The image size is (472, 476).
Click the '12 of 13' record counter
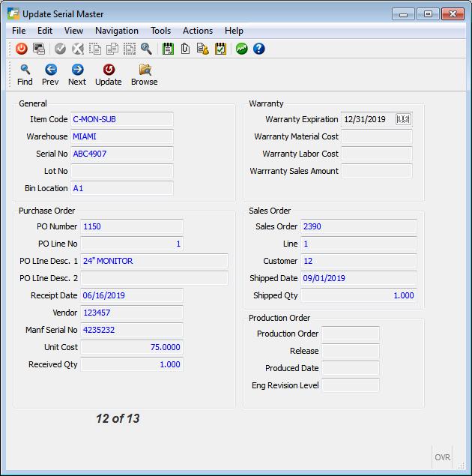118,418
